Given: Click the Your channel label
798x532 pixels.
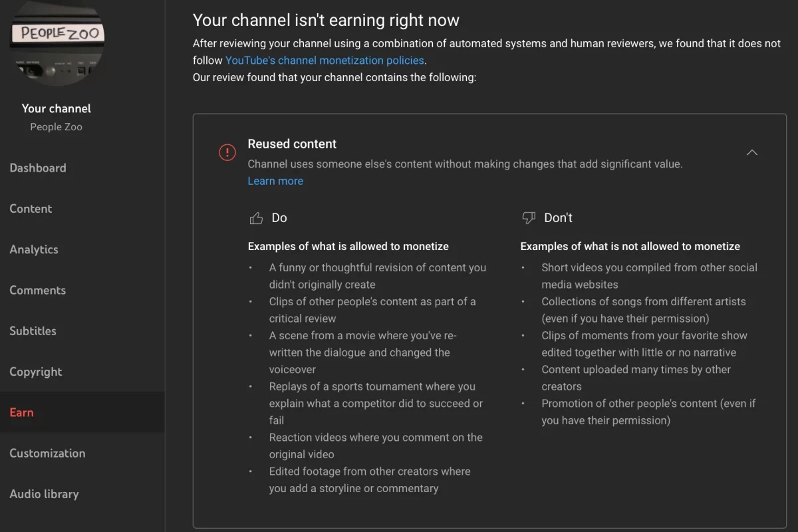Looking at the screenshot, I should (56, 108).
